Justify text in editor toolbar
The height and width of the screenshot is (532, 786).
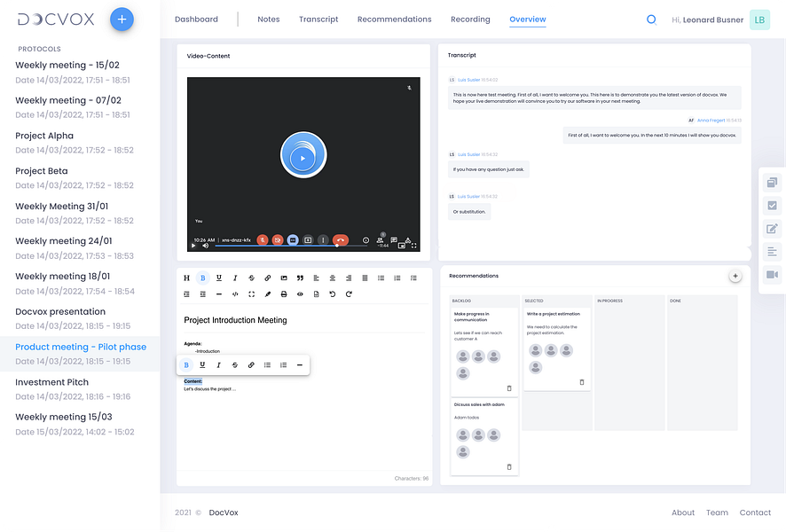[365, 278]
